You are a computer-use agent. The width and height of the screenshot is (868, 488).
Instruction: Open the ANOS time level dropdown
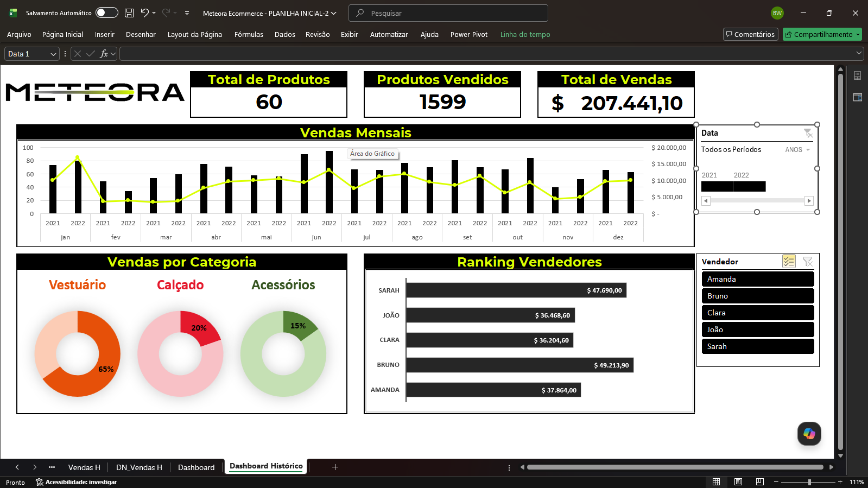pos(798,150)
